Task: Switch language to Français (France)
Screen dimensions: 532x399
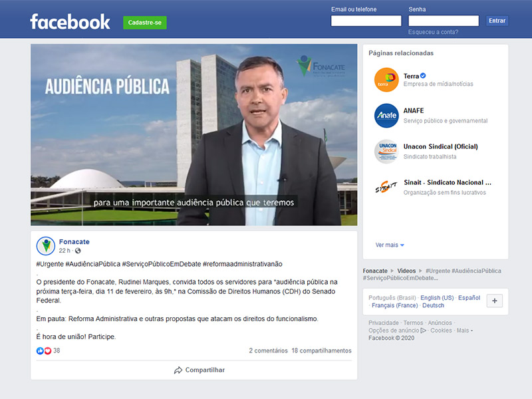Action: coord(395,305)
